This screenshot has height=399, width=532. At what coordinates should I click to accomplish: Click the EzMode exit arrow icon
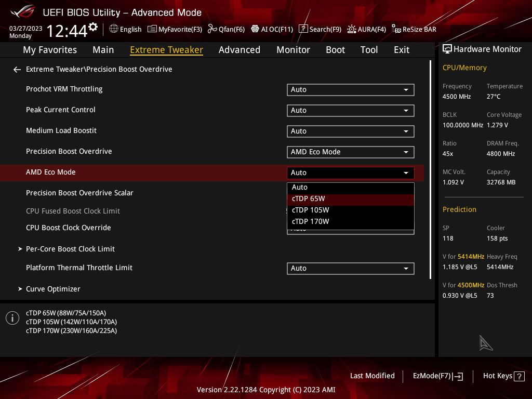point(458,376)
